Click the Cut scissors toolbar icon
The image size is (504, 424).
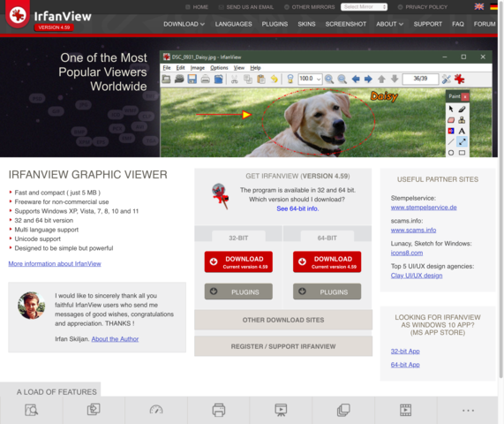tap(234, 79)
